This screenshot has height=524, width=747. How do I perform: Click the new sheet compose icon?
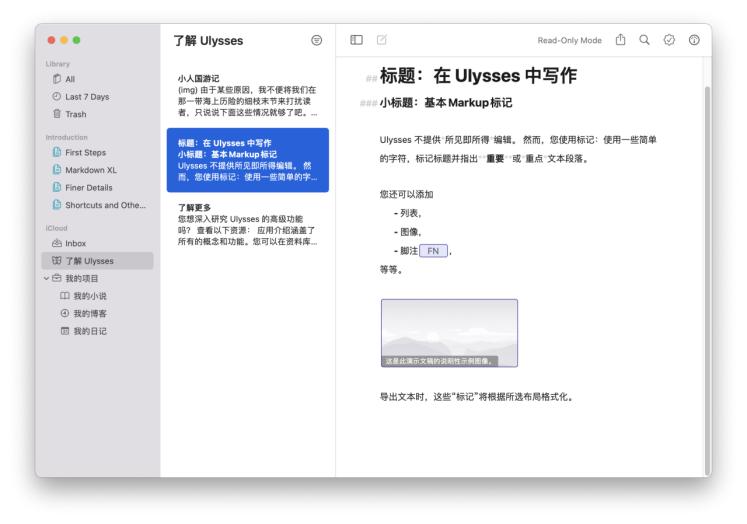tap(382, 40)
